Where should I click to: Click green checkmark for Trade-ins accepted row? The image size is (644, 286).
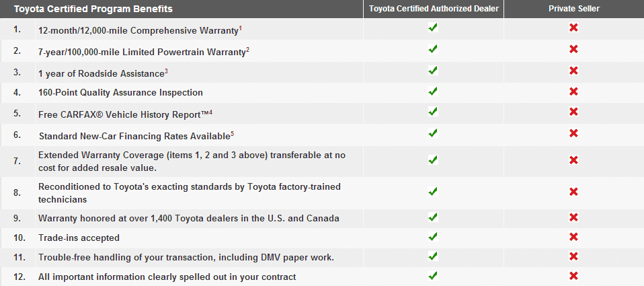click(433, 237)
